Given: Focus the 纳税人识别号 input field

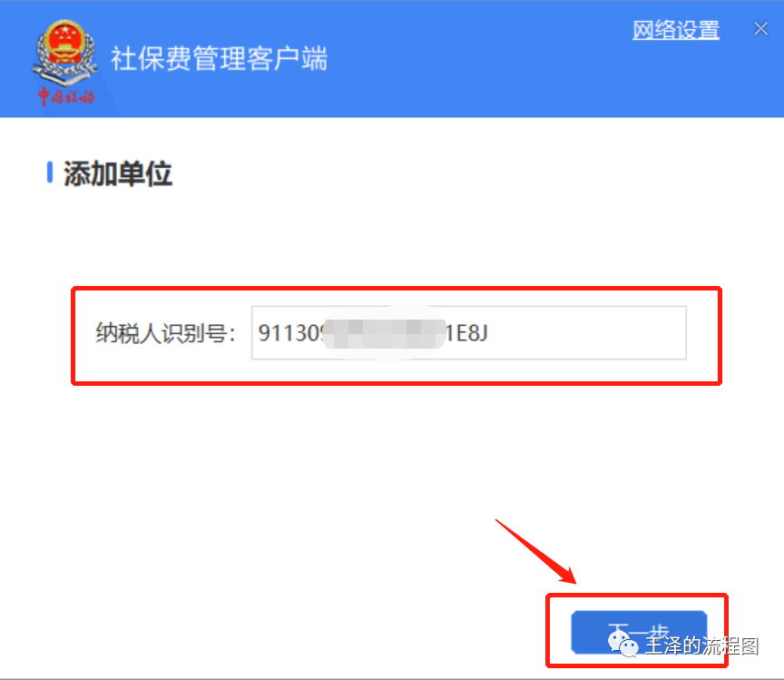Looking at the screenshot, I should [468, 333].
